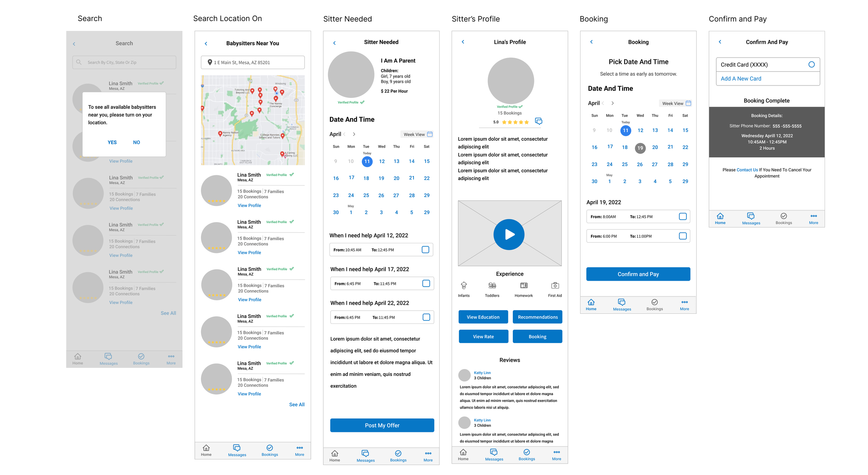Go to next month on Booking calendar

click(612, 103)
